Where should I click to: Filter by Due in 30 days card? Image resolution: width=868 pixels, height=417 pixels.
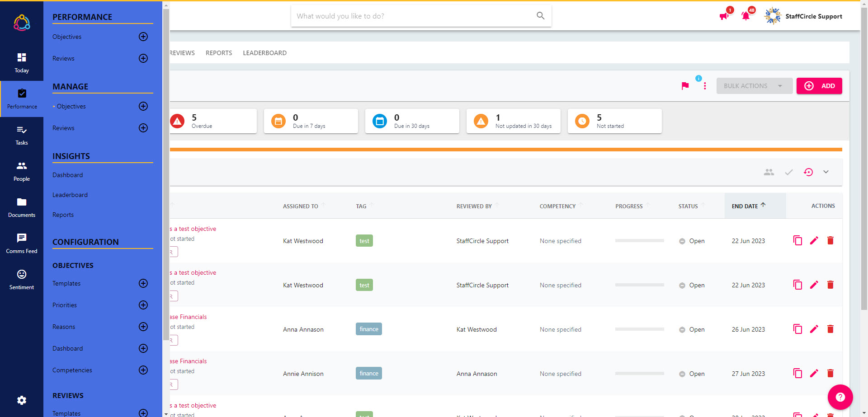point(412,121)
